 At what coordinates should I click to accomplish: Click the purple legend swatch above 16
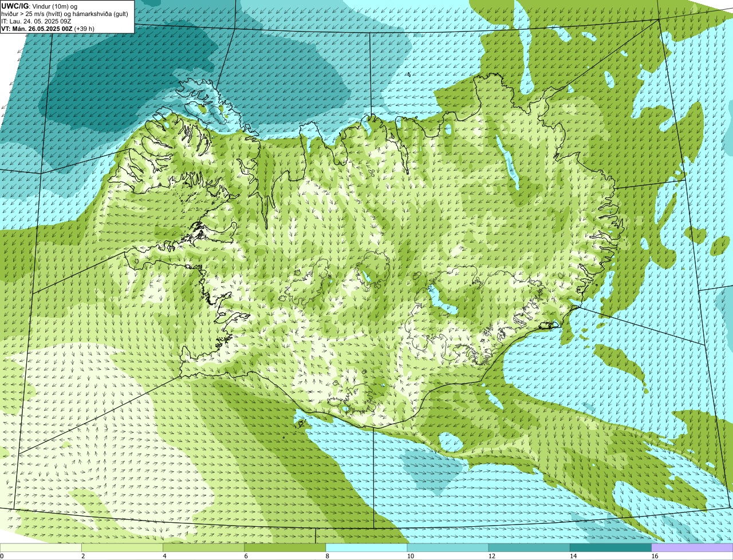[692, 547]
